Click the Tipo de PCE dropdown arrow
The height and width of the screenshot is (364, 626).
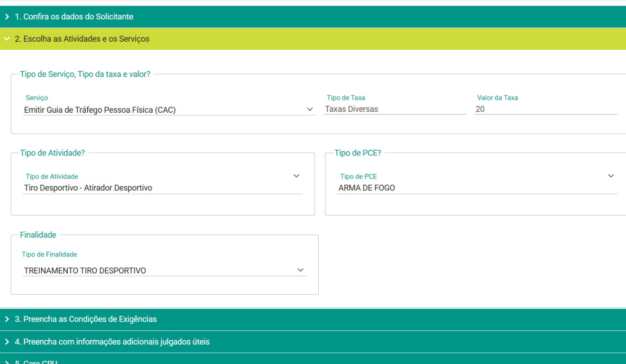tap(611, 176)
